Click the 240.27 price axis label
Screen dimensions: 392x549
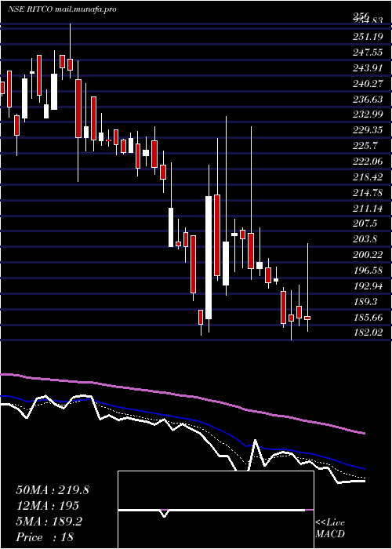(368, 84)
